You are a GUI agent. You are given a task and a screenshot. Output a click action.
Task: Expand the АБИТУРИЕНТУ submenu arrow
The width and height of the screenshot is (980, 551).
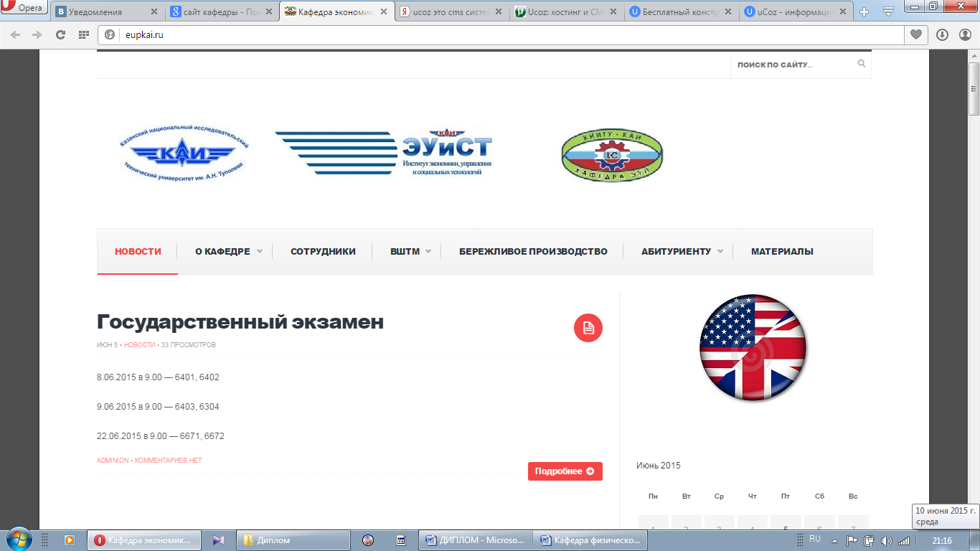pyautogui.click(x=720, y=252)
